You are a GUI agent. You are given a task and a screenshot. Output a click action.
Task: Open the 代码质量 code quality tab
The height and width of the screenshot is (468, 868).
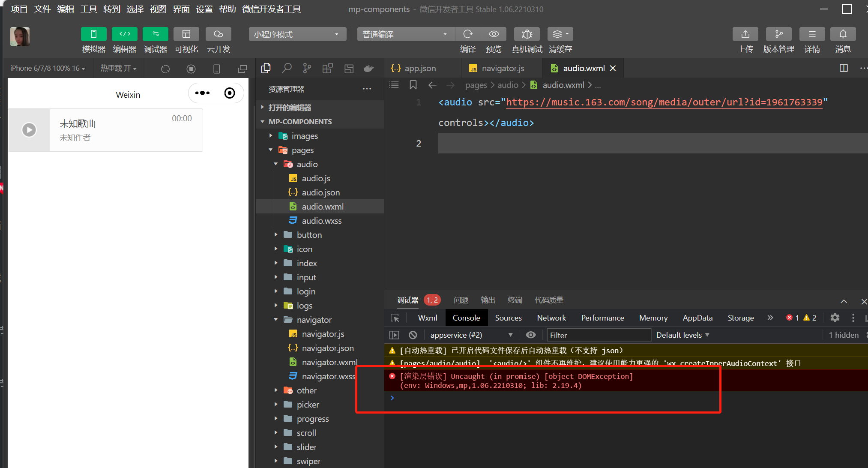tap(549, 300)
